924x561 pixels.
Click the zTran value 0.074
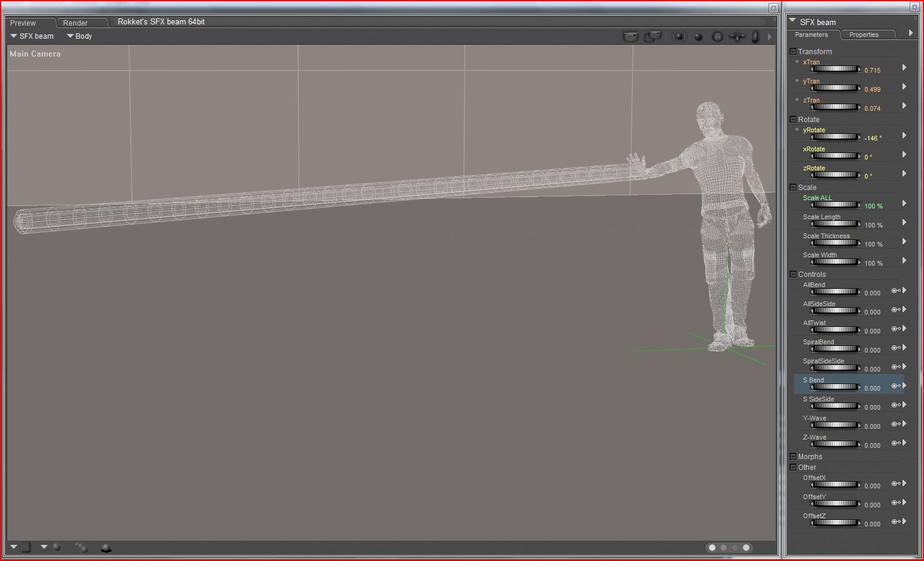tap(872, 108)
